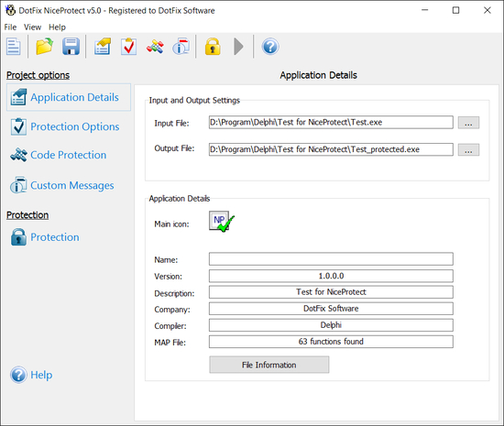This screenshot has width=504, height=426.
Task: Browse for Output File with ... button
Action: pyautogui.click(x=468, y=149)
